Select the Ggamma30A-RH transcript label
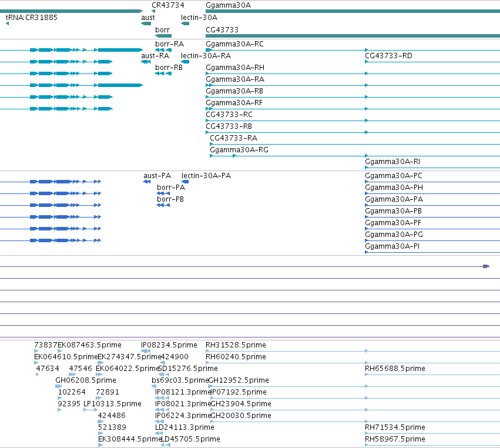This screenshot has width=500, height=448. point(234,68)
